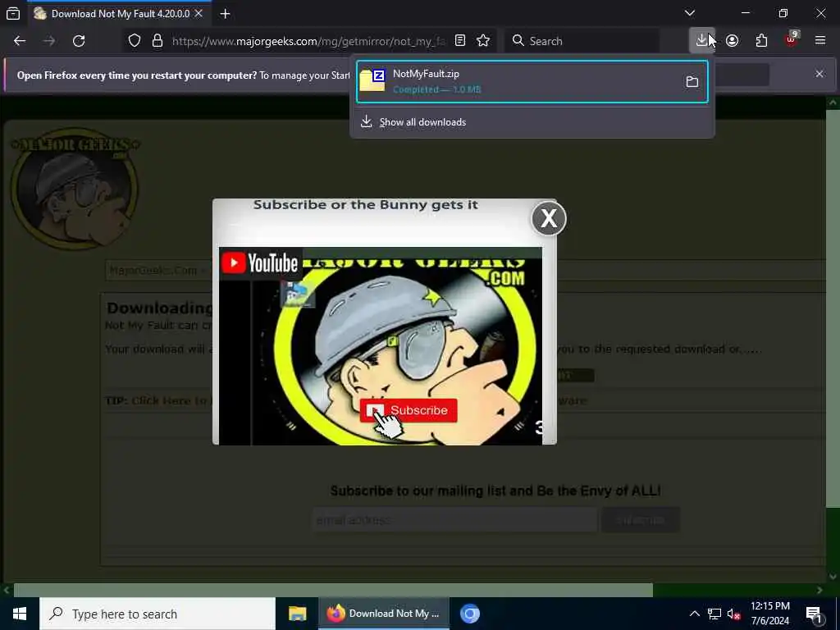
Task: Open the Firefox hamburger menu
Action: [820, 41]
